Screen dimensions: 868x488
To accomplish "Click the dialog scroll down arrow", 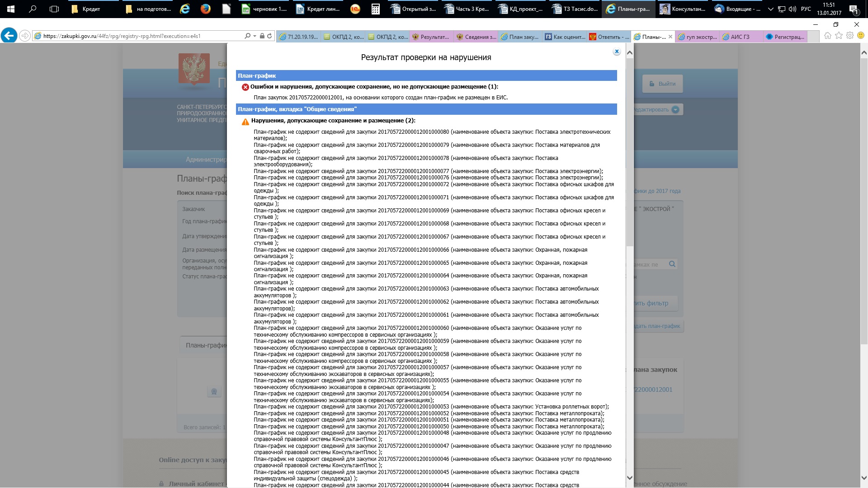I will 630,478.
